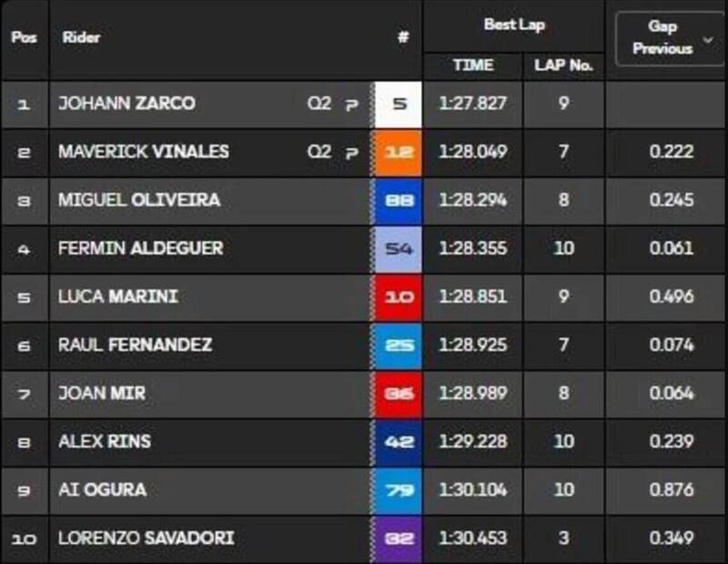728x564 pixels.
Task: Click the Best Lap header
Action: click(x=514, y=25)
